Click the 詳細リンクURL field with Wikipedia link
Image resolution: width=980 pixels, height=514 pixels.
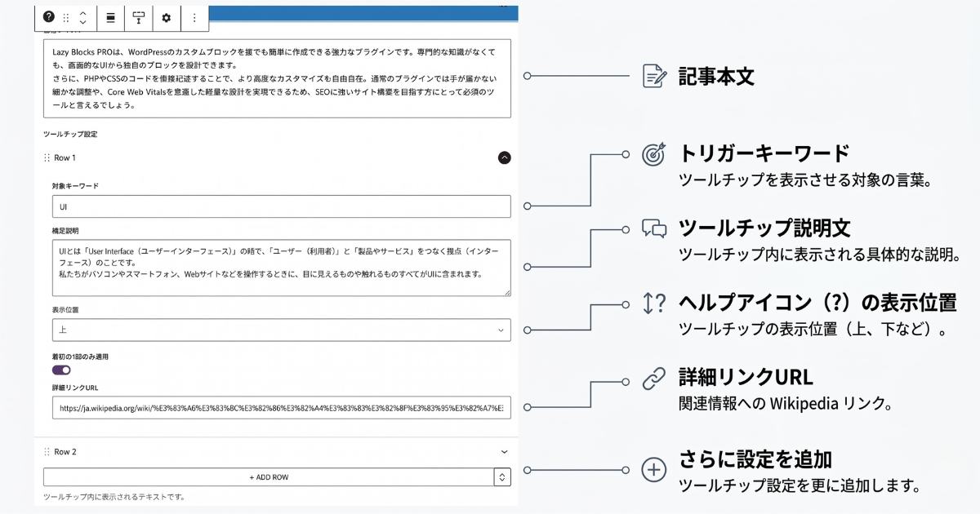click(x=281, y=408)
